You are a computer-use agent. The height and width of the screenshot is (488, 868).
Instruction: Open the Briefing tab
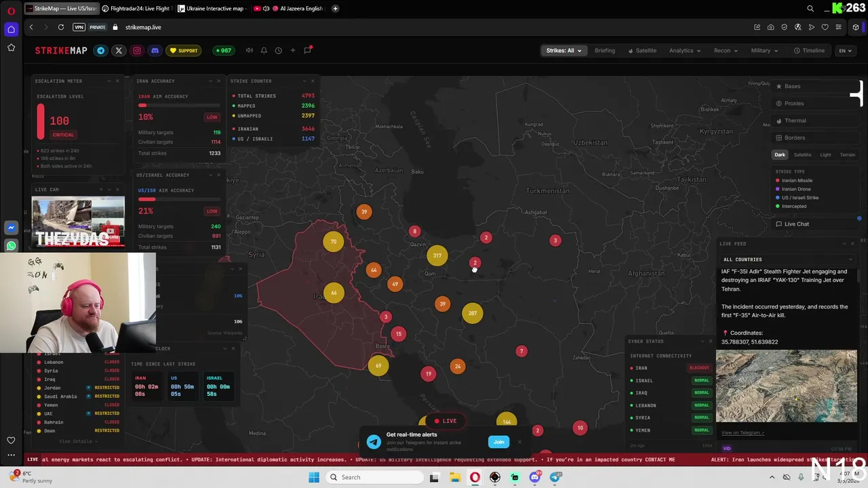(605, 50)
